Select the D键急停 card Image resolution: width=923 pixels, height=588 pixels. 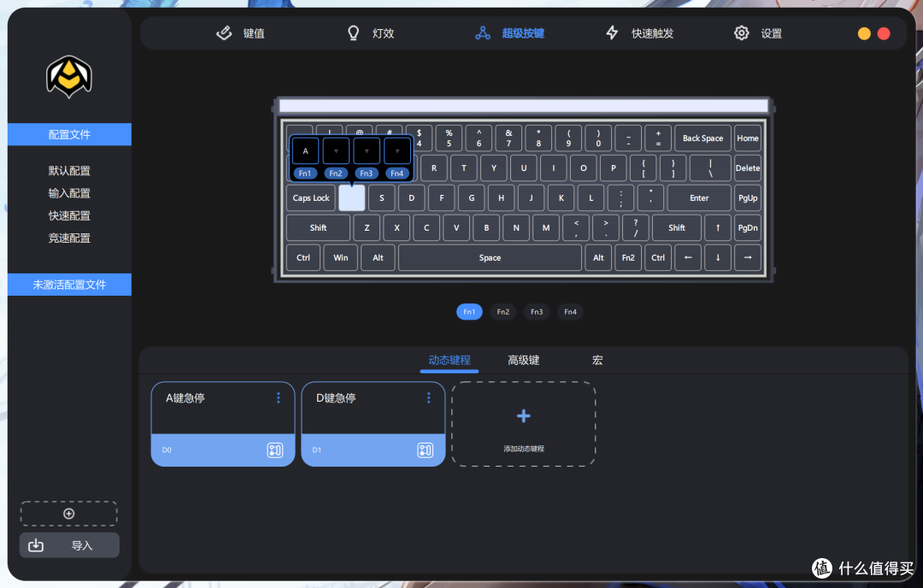(x=373, y=424)
